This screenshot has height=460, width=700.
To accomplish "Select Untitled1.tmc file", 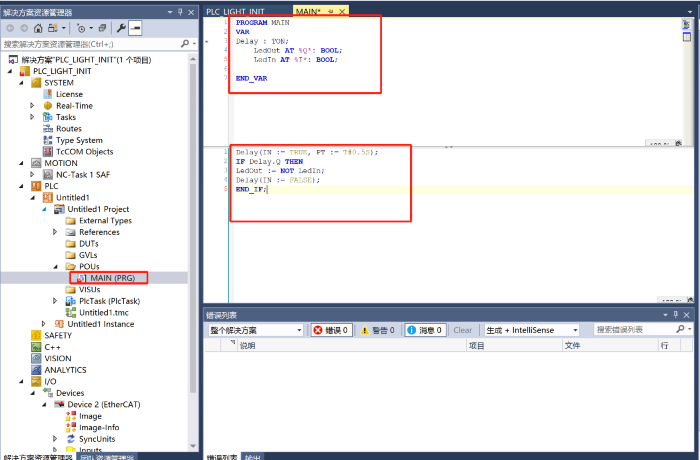I will (x=104, y=313).
